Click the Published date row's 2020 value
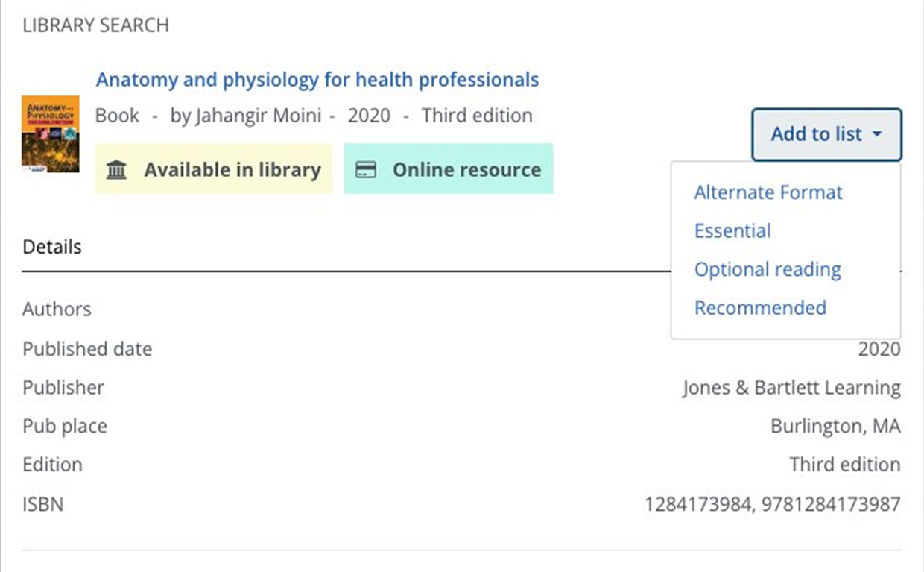The image size is (924, 572). [879, 350]
